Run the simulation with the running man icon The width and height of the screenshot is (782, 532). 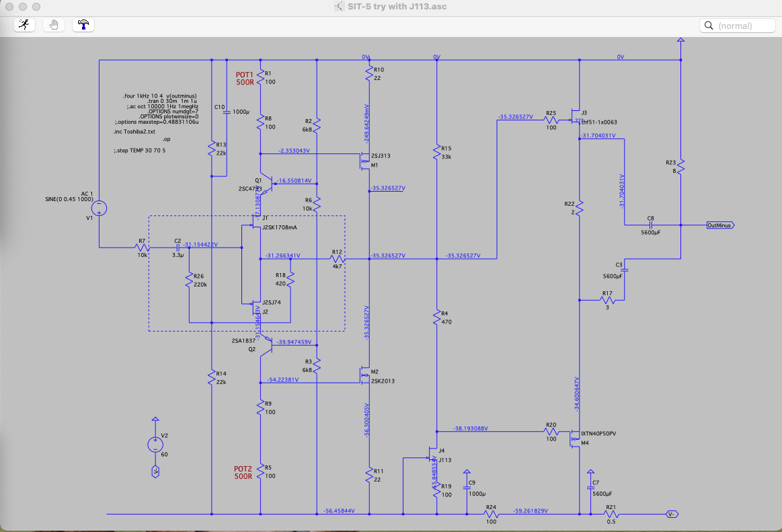click(x=24, y=25)
